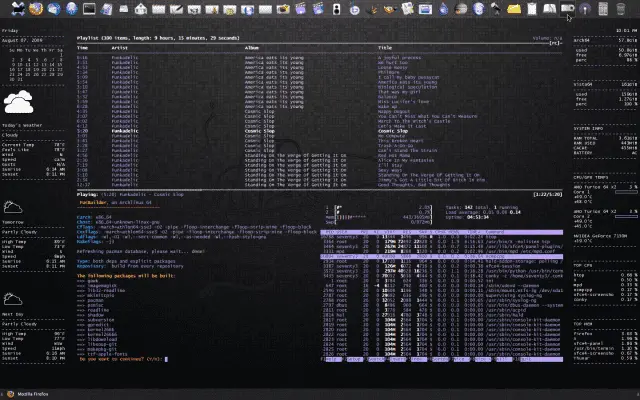640x400 pixels.
Task: Click the playlist header showing 300 items
Action: pyautogui.click(x=158, y=38)
